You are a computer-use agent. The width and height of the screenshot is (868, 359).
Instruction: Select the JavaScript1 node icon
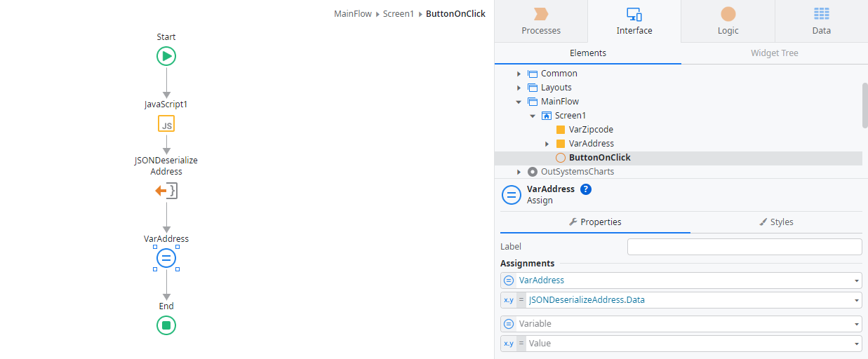click(166, 124)
